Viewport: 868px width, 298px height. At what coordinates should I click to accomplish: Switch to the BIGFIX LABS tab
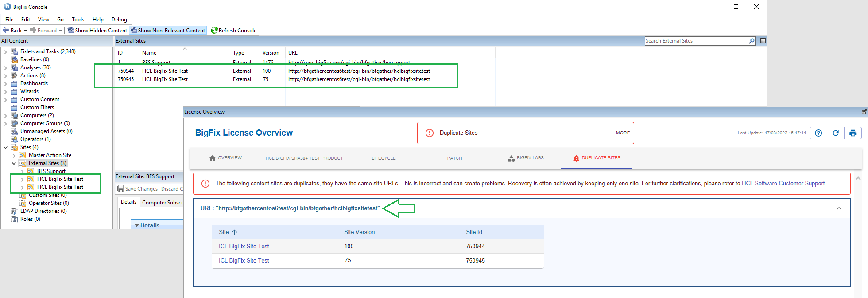click(x=526, y=158)
